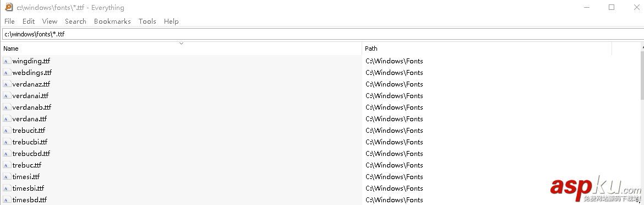644x205 pixels.
Task: Open the Search menu
Action: pos(75,21)
